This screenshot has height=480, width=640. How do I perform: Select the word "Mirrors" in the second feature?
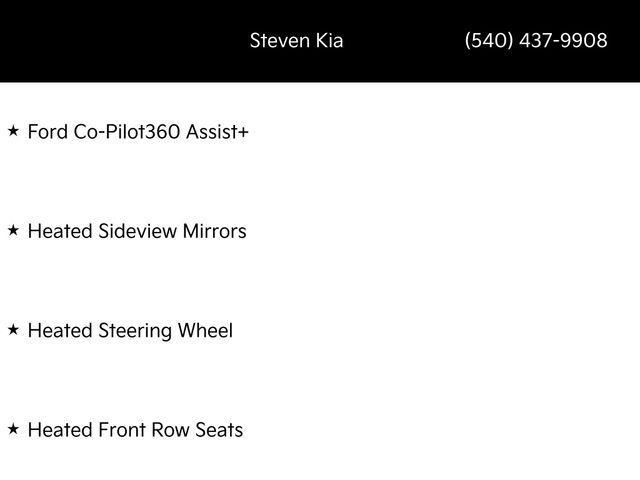214,231
